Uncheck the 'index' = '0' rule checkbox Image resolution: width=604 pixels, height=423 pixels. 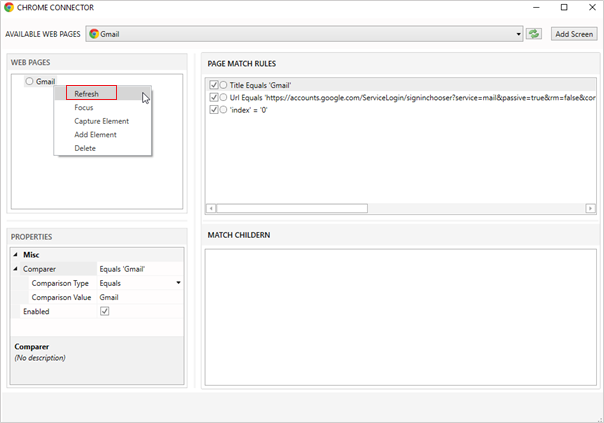[213, 109]
